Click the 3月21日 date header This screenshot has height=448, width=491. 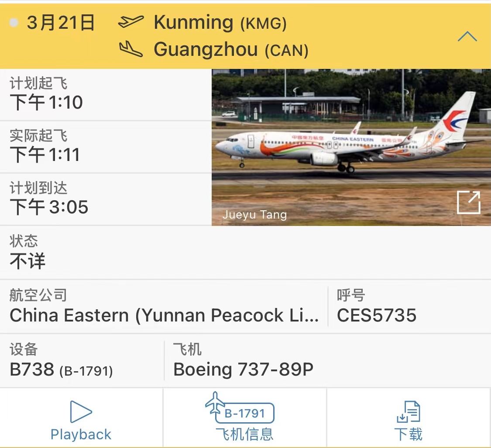pyautogui.click(x=60, y=23)
